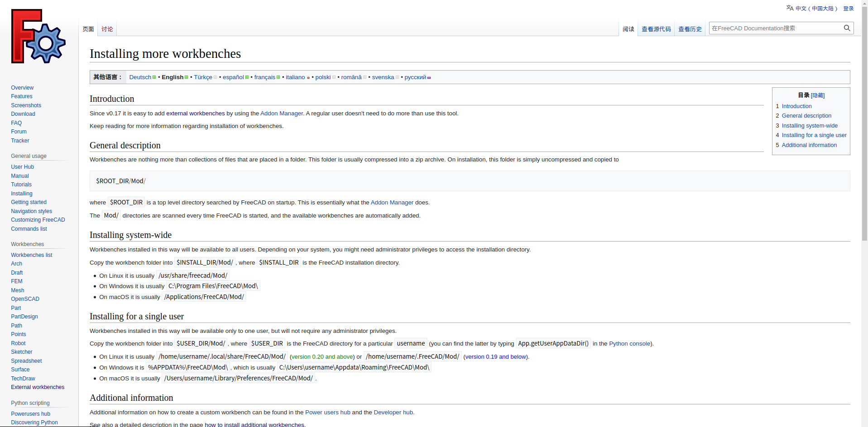Open the 查看历史 tab

tap(690, 29)
